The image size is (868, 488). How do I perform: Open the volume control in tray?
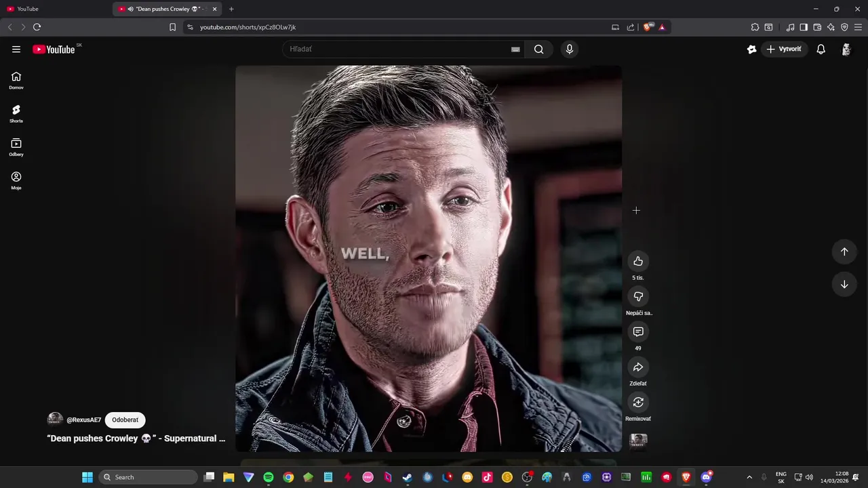pyautogui.click(x=809, y=477)
